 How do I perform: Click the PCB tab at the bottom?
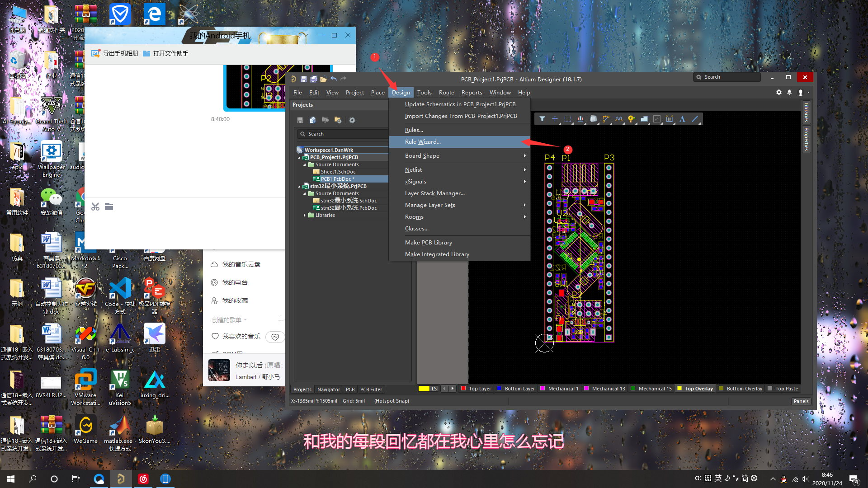350,389
